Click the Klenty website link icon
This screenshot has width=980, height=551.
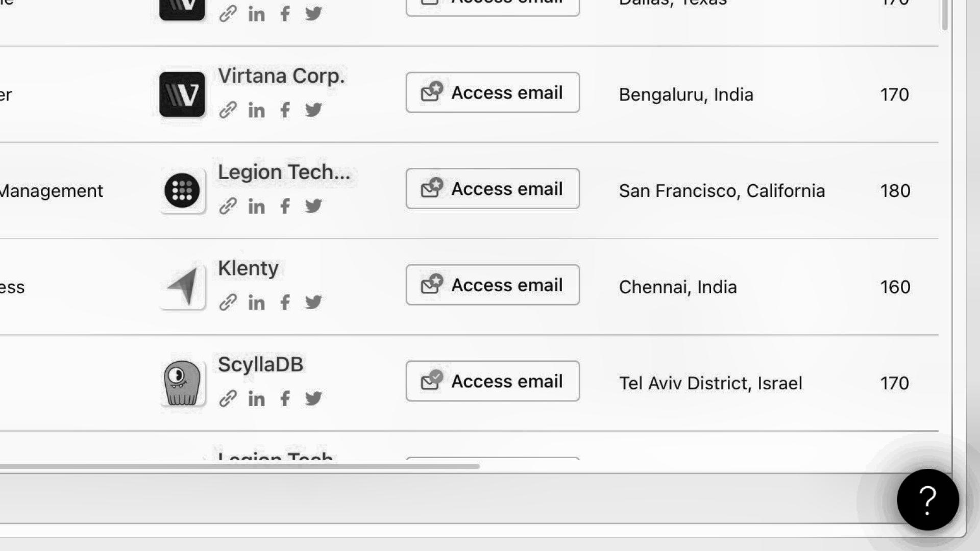point(227,303)
